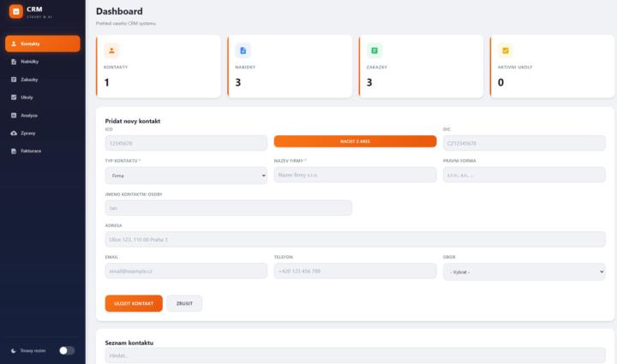Click the Seznam kontaktu search field
Screen dimensions: 617x364
355,355
